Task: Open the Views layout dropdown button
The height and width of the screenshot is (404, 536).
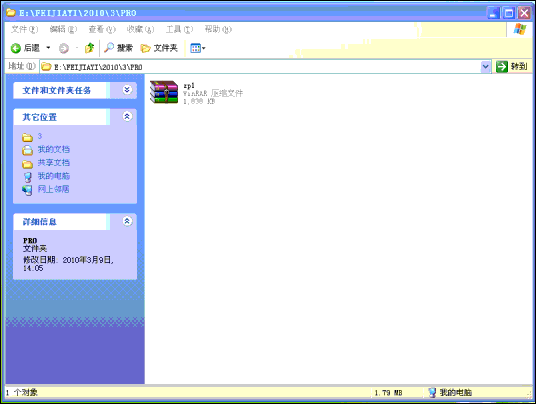Action: click(197, 48)
